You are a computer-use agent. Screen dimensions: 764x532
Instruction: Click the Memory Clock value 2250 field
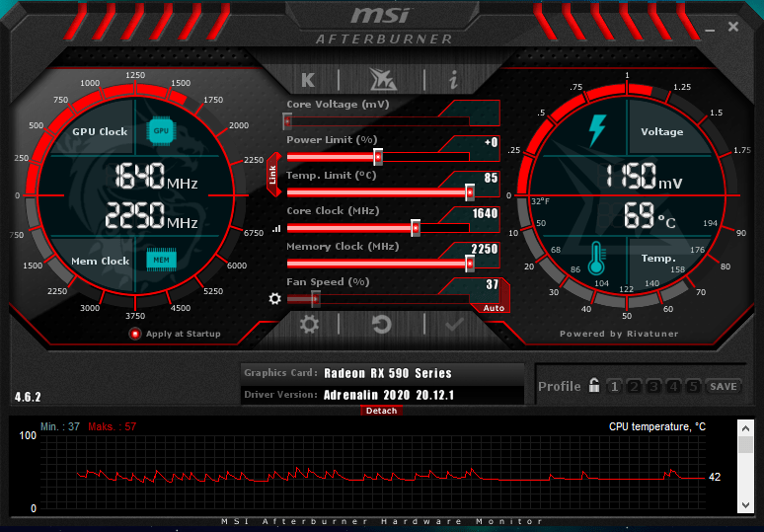(484, 249)
